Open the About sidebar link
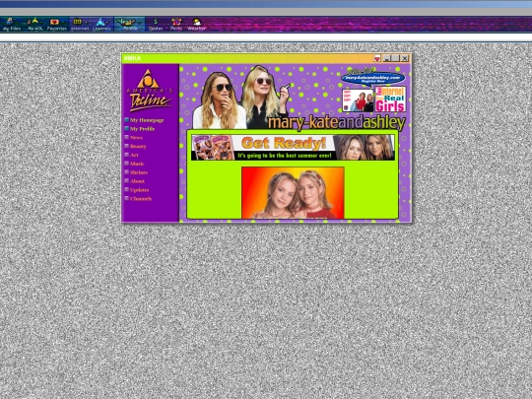Image resolution: width=532 pixels, height=399 pixels. pos(137,181)
